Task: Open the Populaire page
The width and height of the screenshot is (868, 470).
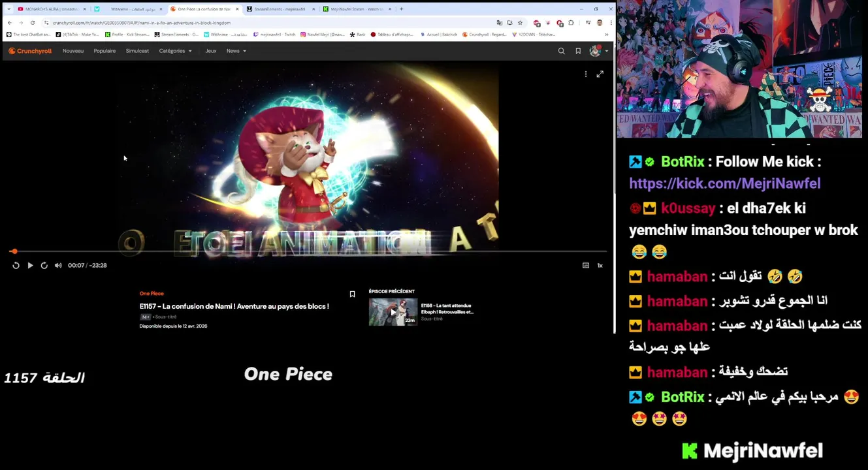Action: [104, 51]
